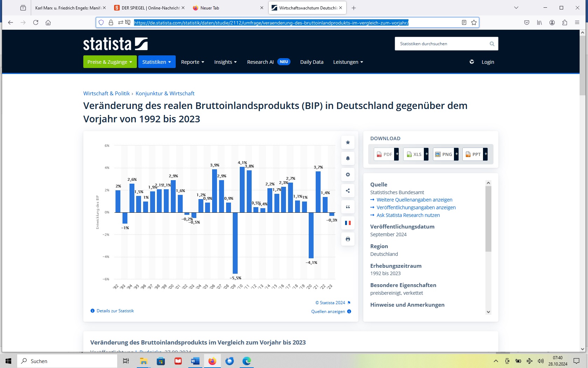This screenshot has width=588, height=368.
Task: Open File Explorer from the taskbar
Action: tap(143, 361)
